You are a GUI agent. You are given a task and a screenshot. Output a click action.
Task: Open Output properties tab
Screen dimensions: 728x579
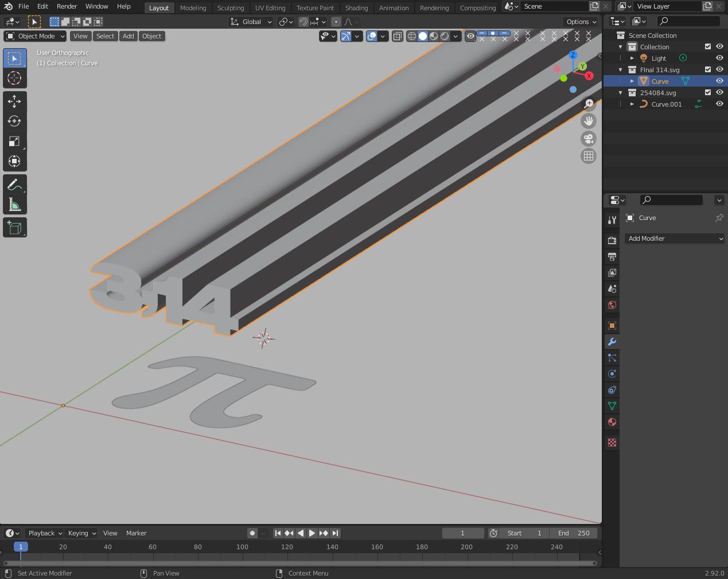click(x=612, y=256)
